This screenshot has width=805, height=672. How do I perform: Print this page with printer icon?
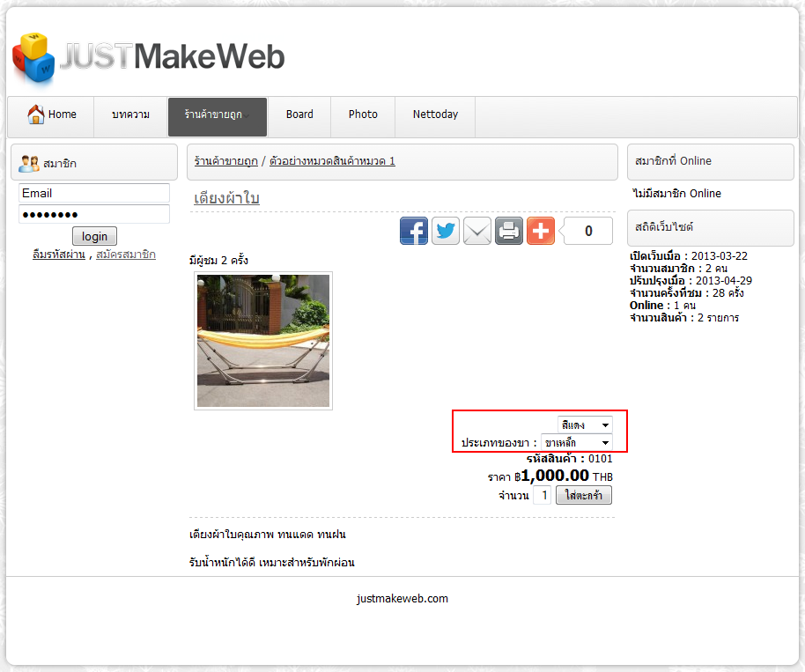point(509,231)
